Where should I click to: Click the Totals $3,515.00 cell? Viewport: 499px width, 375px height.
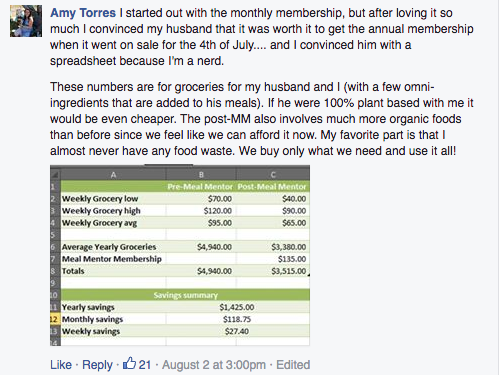[273, 271]
